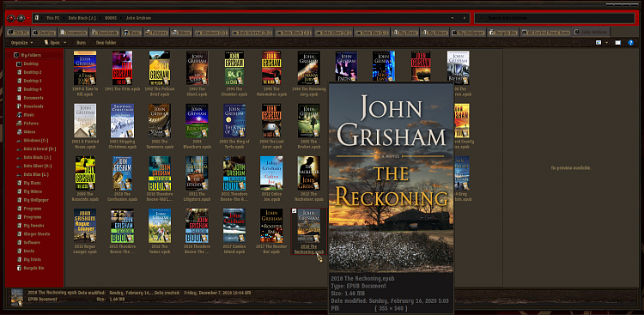Toggle the preview pane icon in toolbar
The height and width of the screenshot is (315, 644).
(617, 43)
